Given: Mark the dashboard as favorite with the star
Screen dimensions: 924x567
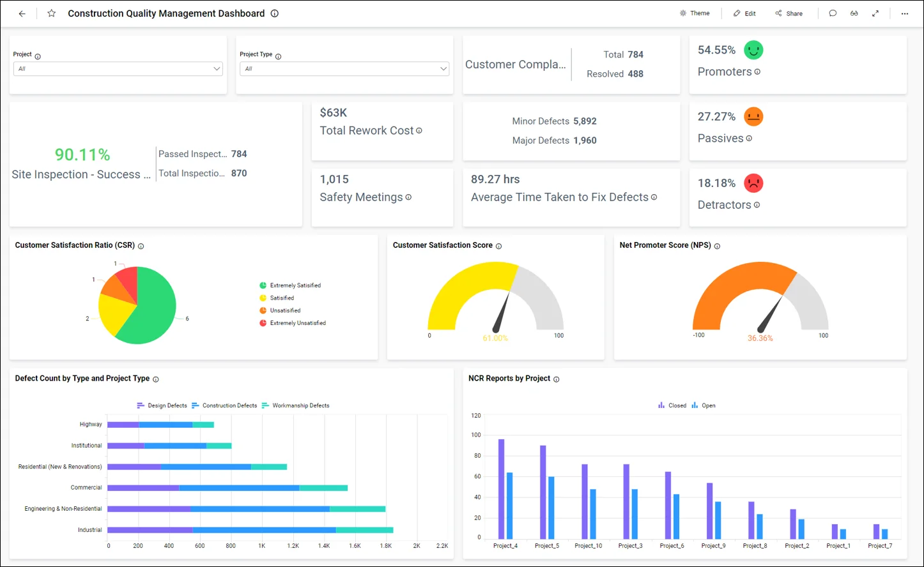Looking at the screenshot, I should pos(52,13).
